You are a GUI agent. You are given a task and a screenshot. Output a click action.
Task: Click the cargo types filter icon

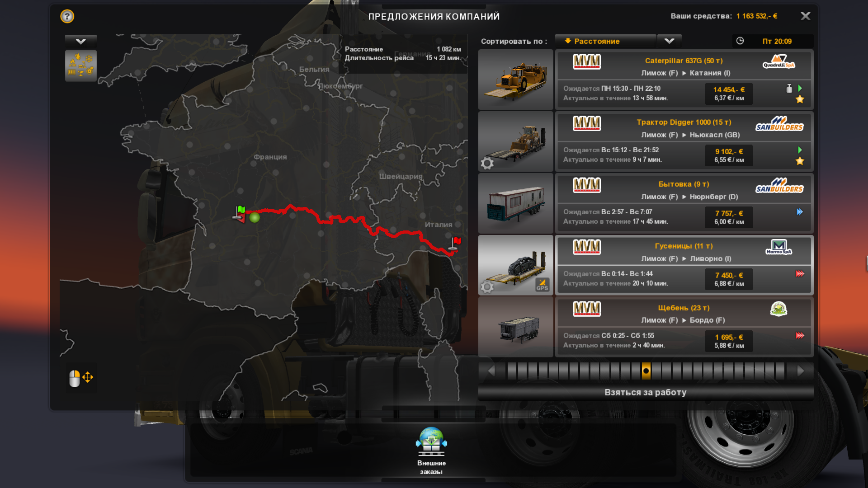point(81,66)
